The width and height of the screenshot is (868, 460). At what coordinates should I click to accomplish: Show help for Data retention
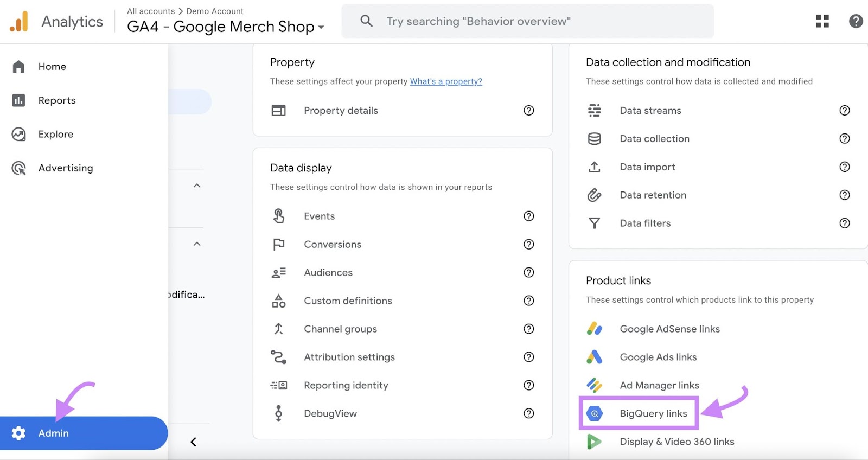coord(845,195)
